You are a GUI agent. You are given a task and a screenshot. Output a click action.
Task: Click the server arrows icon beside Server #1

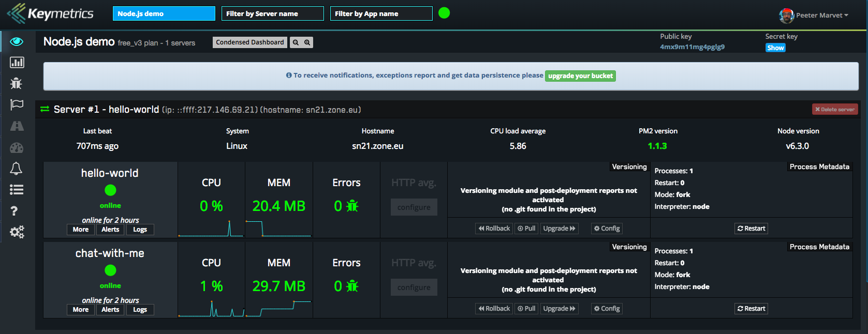[x=45, y=109]
